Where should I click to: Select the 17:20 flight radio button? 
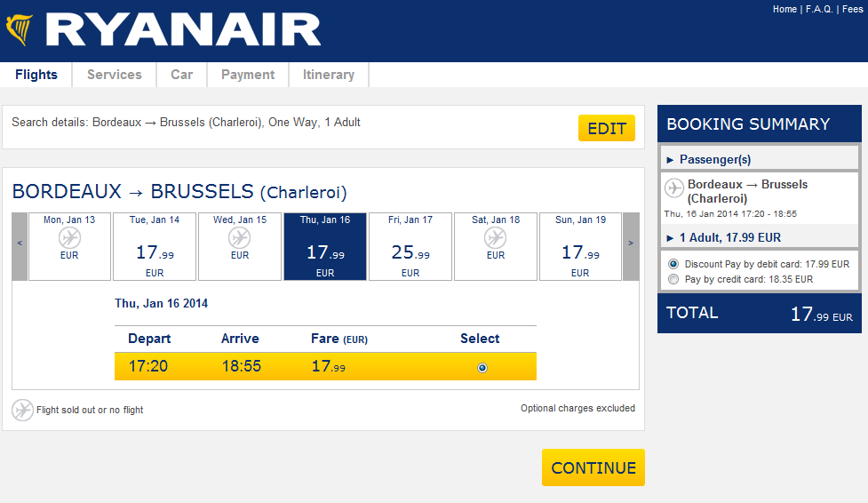[482, 368]
